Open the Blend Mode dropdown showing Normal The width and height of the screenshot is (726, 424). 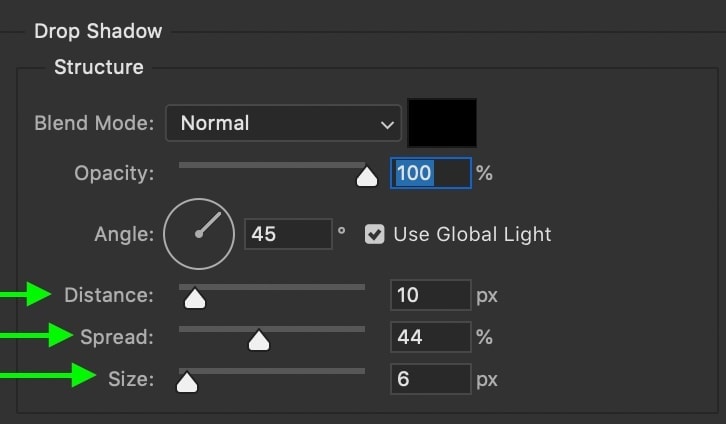point(283,123)
